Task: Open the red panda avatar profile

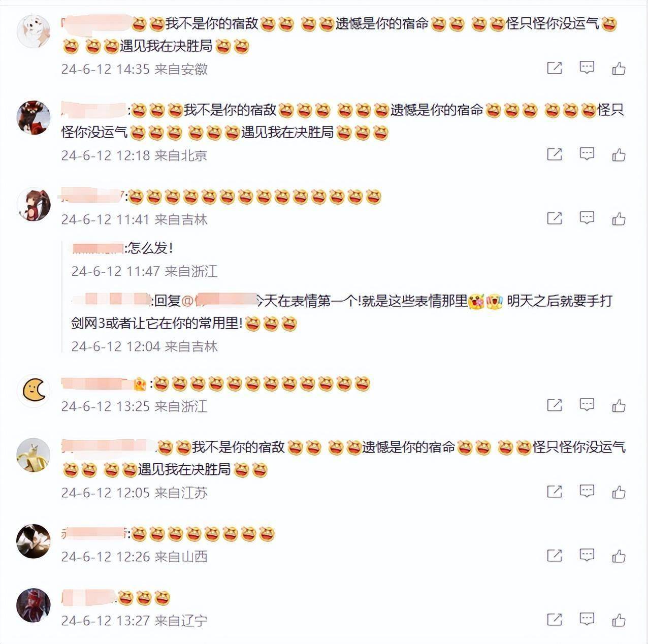Action: (34, 118)
